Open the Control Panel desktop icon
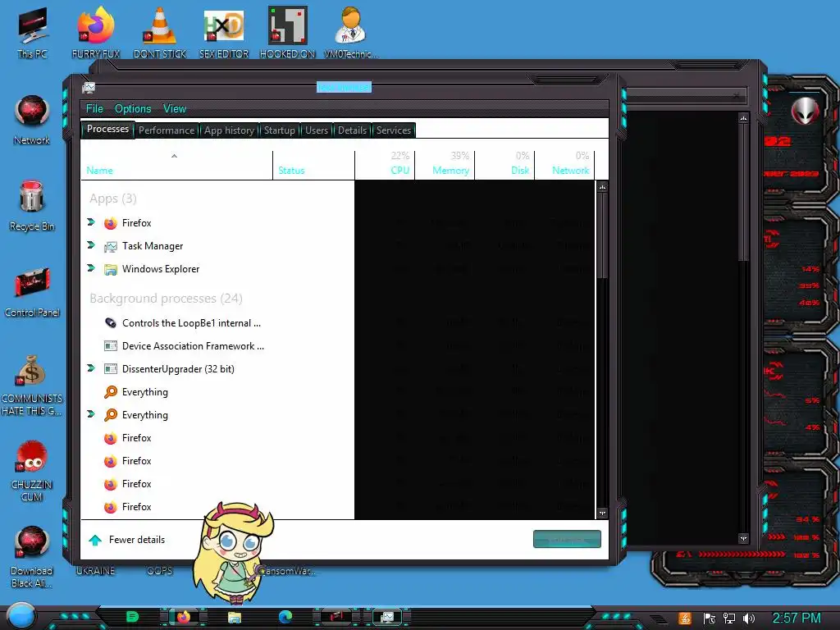Image resolution: width=840 pixels, height=630 pixels. click(x=32, y=291)
